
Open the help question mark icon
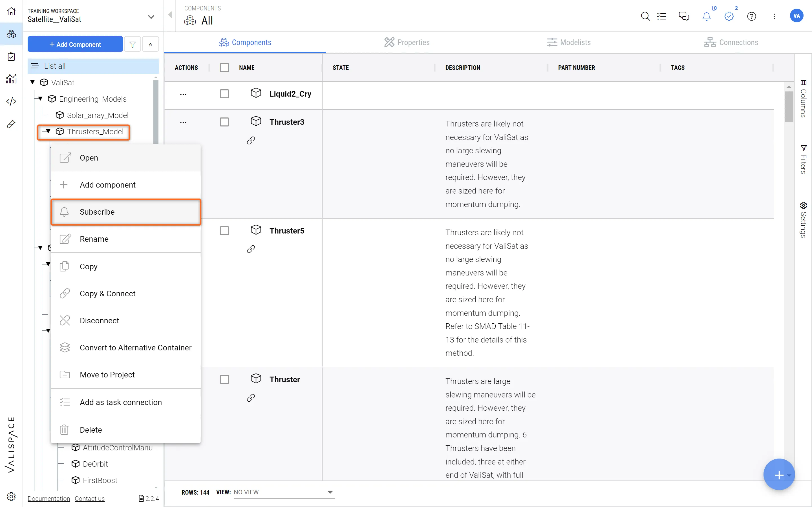pyautogui.click(x=751, y=16)
